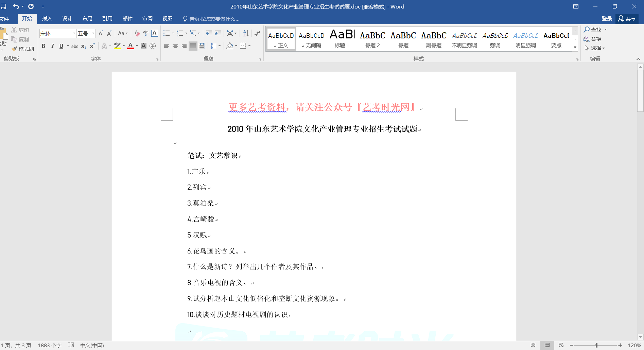This screenshot has width=644, height=350.
Task: Toggle Bold formatting
Action: pos(43,46)
